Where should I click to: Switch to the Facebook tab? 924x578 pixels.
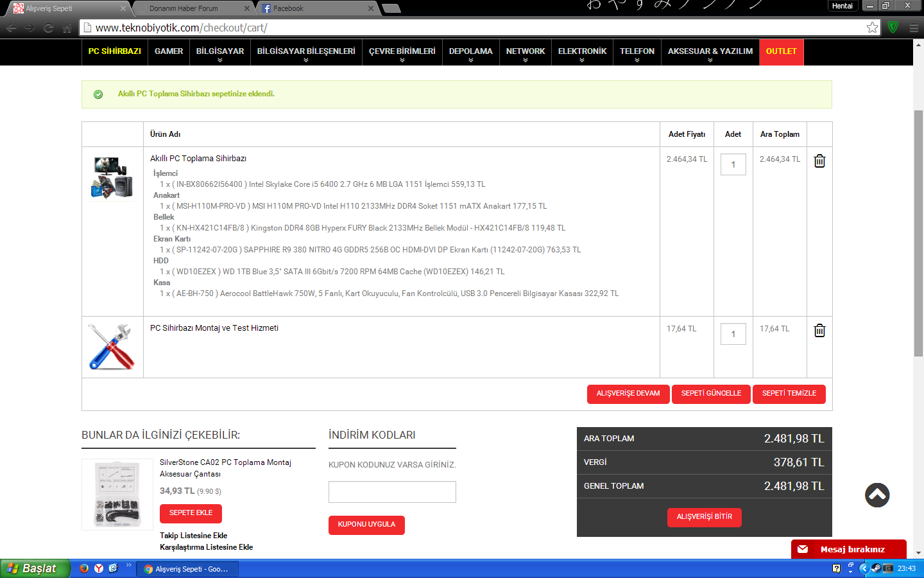tap(314, 8)
